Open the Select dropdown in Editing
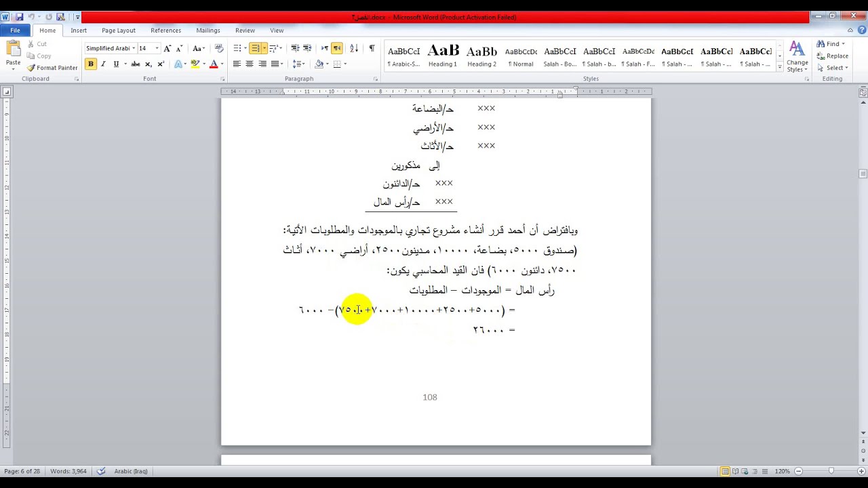This screenshot has height=488, width=868. 832,68
